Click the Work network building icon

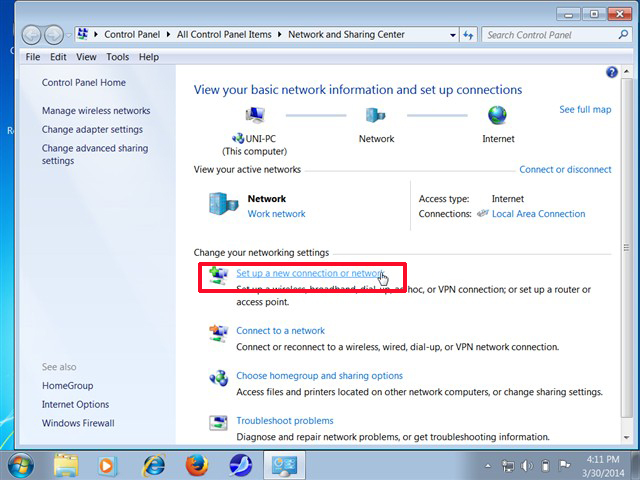223,204
